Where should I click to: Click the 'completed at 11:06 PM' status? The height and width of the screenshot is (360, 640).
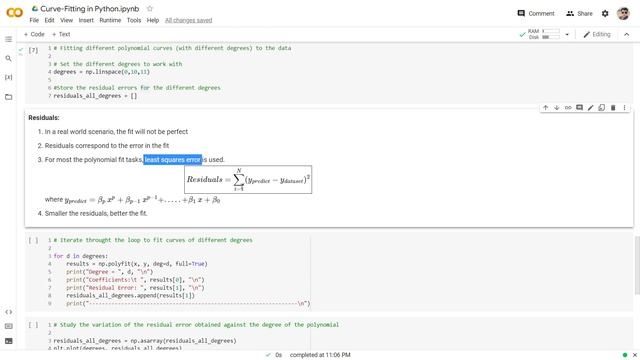[320, 355]
